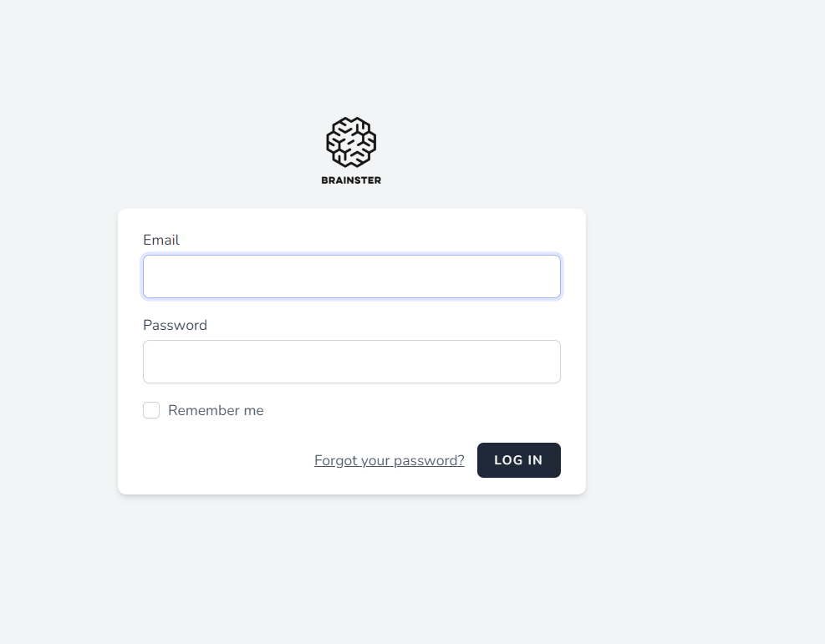Click the "Remember me" label text

[x=216, y=410]
